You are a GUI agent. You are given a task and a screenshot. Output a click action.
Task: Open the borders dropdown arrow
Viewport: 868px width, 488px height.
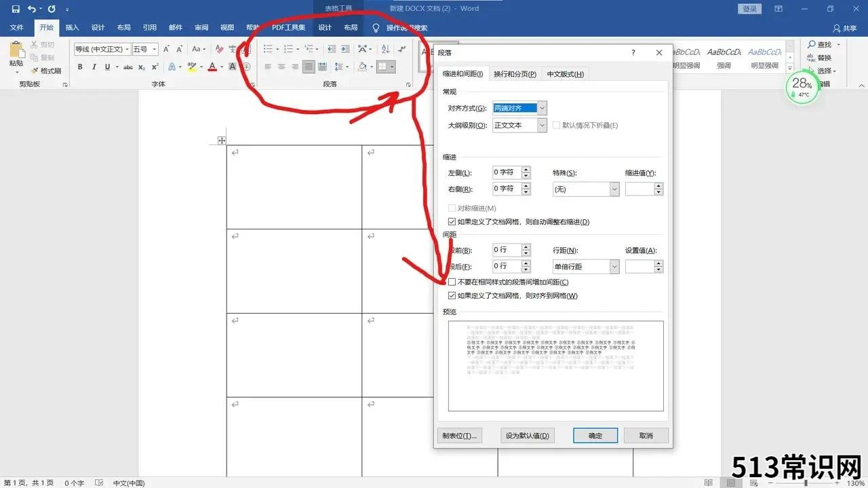tap(393, 67)
